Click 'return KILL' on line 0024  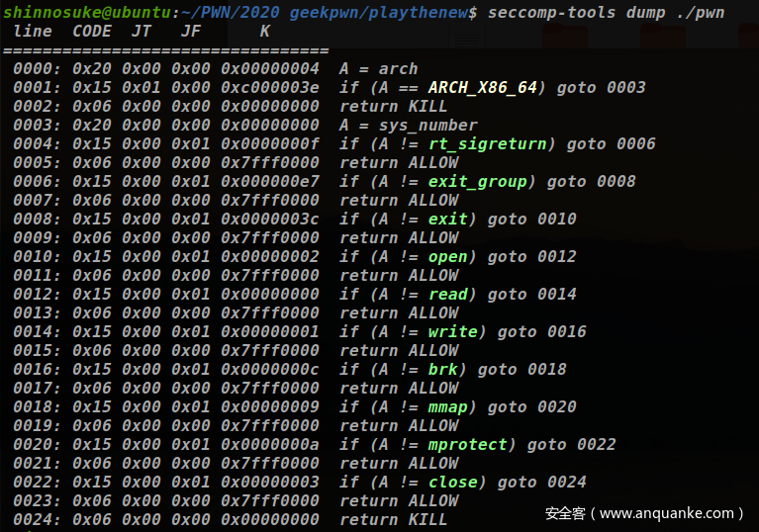coord(393,520)
